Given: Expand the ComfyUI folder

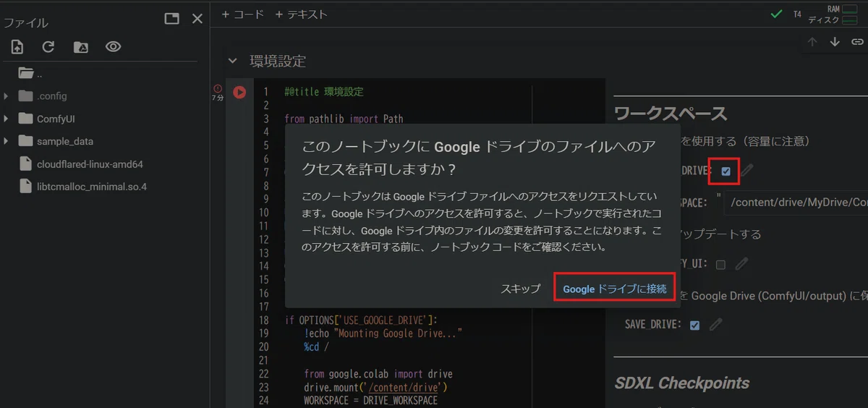Looking at the screenshot, I should click(6, 119).
